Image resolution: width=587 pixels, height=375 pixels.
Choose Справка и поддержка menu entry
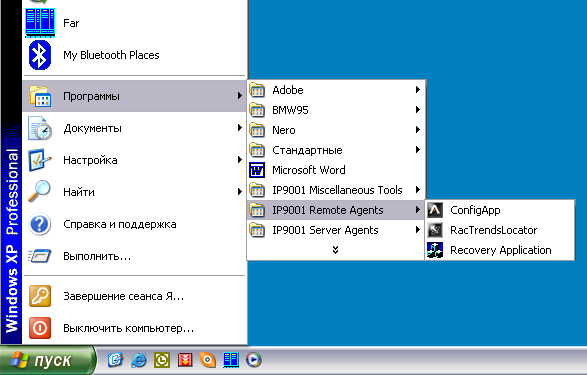click(135, 224)
